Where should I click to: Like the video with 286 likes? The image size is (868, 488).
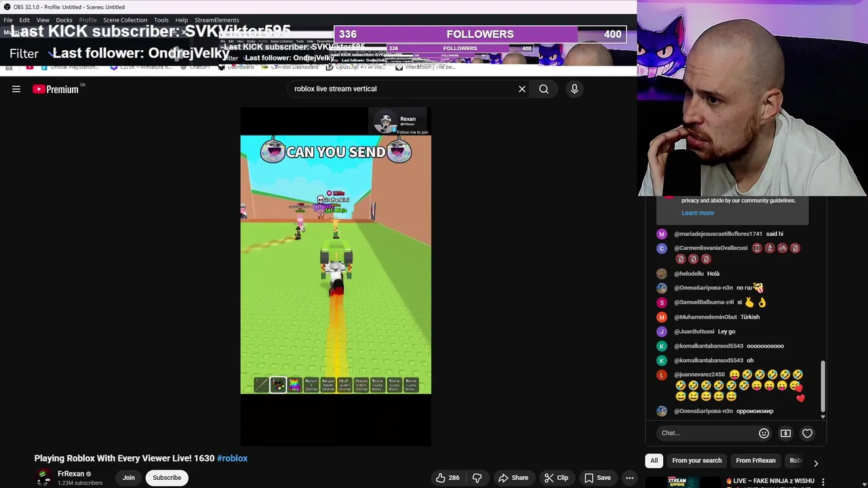click(448, 478)
